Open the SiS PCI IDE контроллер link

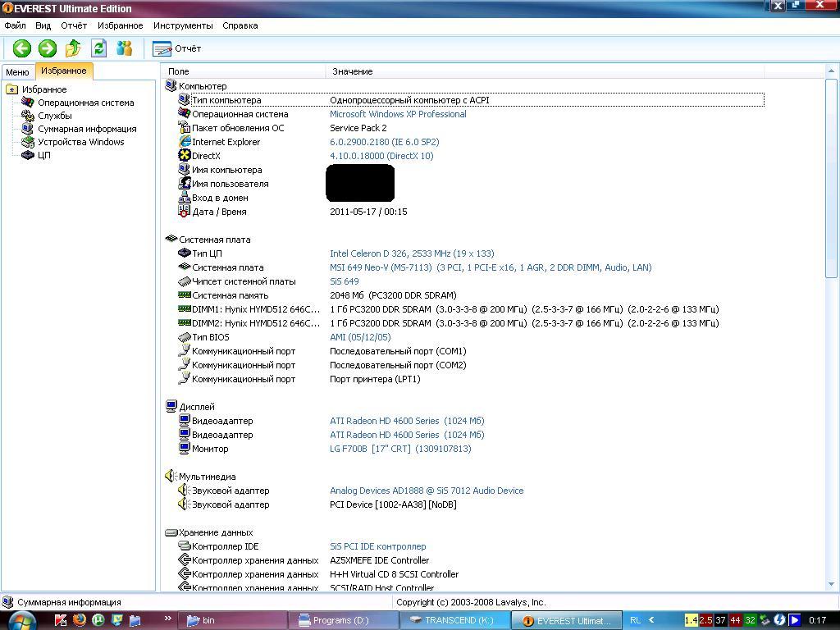pyautogui.click(x=377, y=546)
